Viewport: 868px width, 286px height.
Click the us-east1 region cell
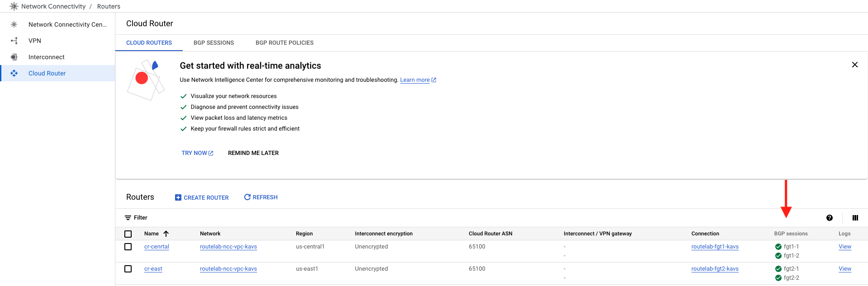[307, 269]
